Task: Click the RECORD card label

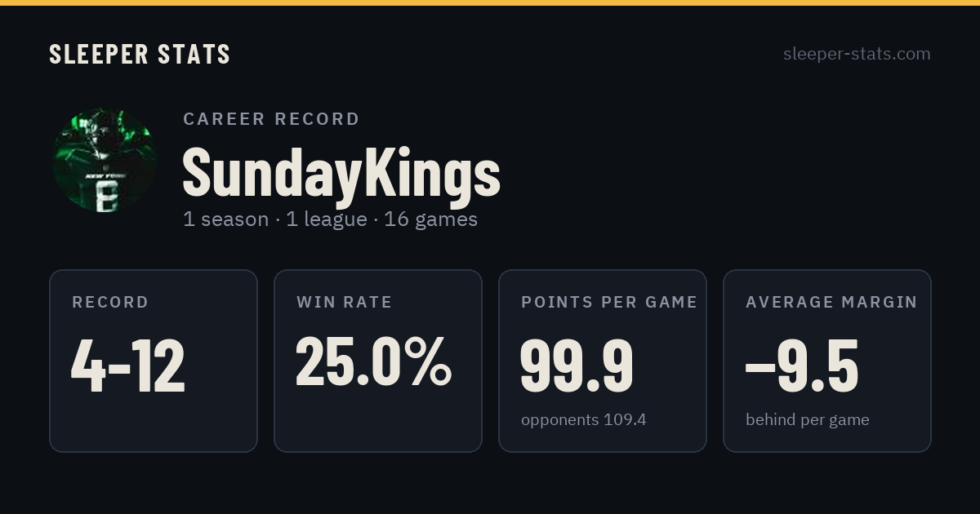Action: [110, 303]
